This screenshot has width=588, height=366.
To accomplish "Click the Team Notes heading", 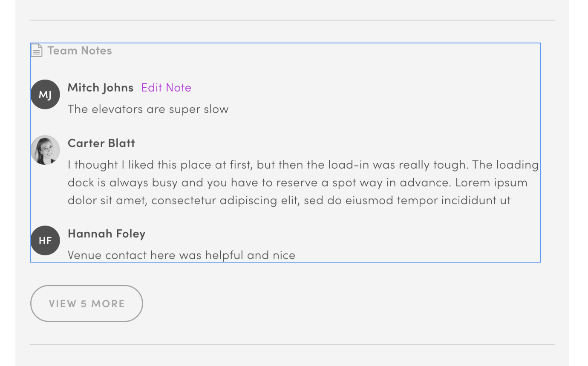I will tap(80, 50).
